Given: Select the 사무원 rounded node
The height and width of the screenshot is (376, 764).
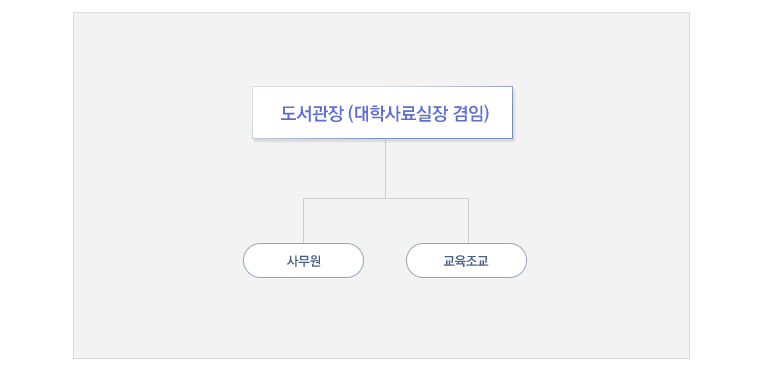Looking at the screenshot, I should click(304, 261).
